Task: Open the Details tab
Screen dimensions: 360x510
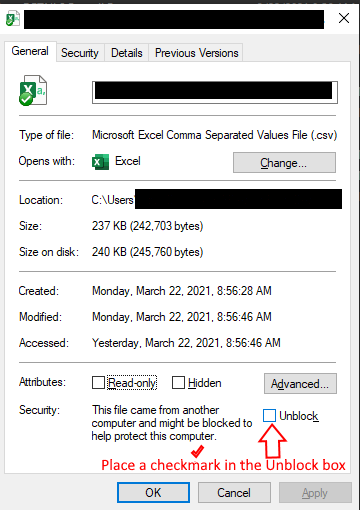Action: 127,53
